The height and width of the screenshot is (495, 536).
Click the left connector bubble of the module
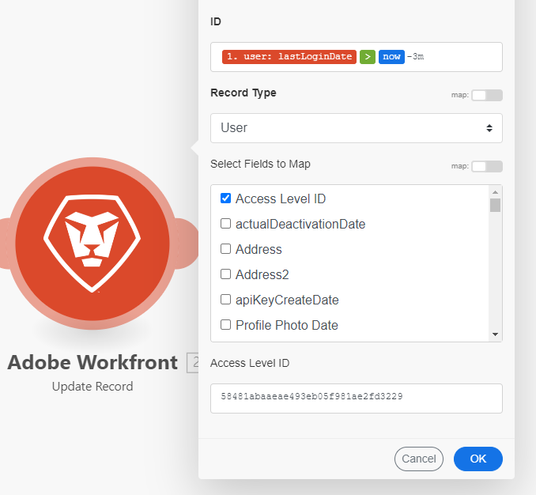pyautogui.click(x=5, y=243)
